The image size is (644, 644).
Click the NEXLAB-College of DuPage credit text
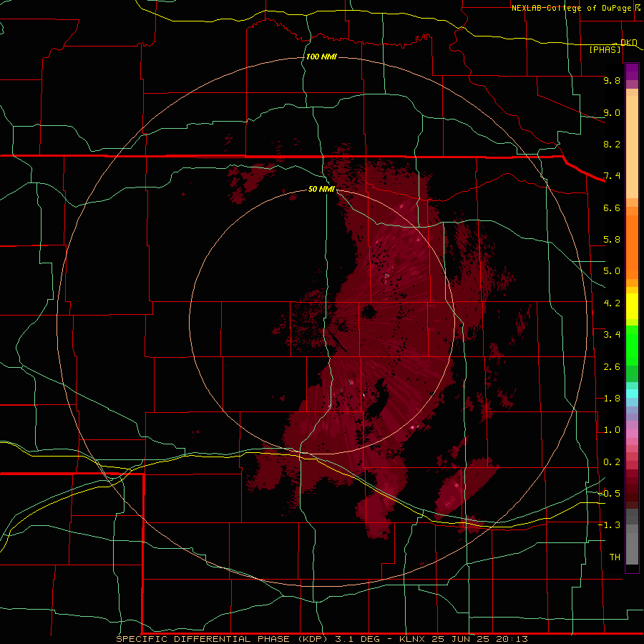(571, 8)
